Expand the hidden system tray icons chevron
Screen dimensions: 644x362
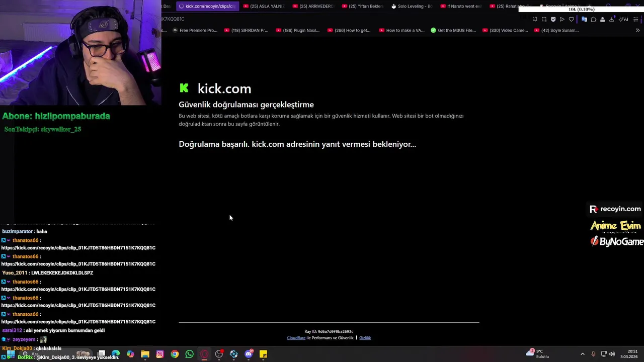[x=583, y=354]
